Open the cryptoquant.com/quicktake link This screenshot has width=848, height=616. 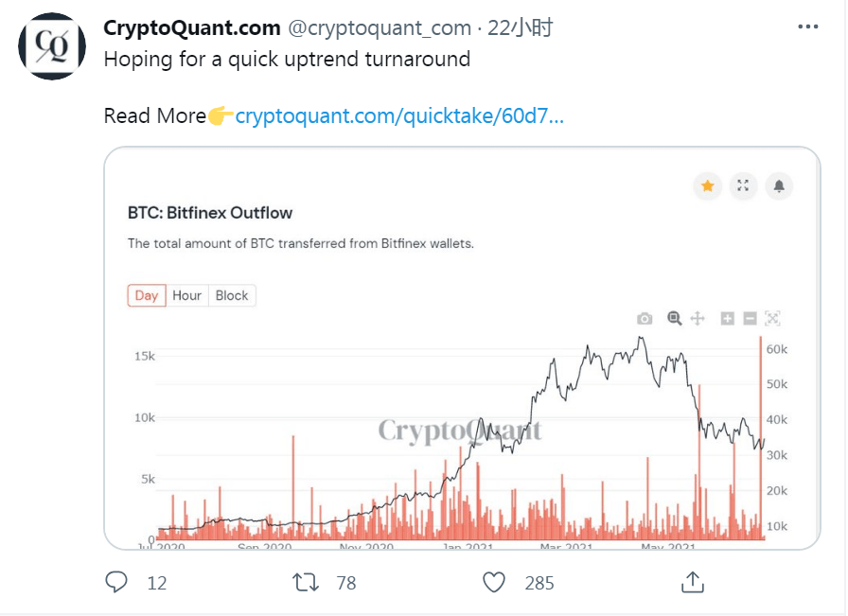point(399,115)
